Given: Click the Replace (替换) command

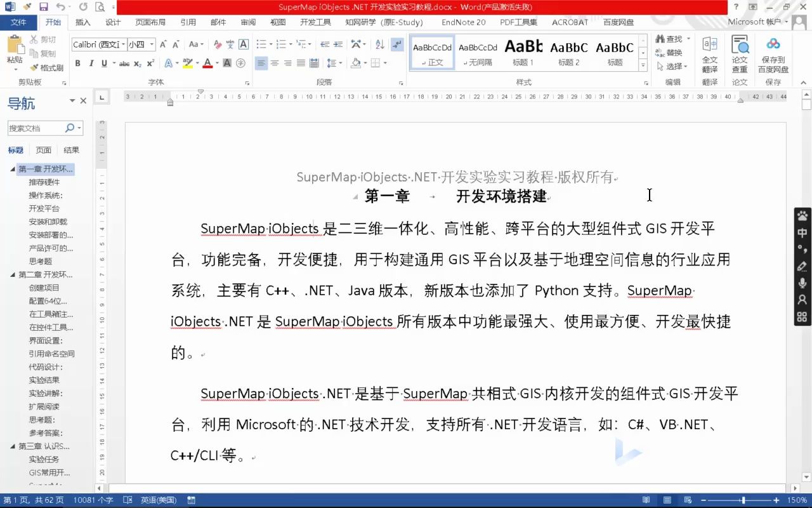Looking at the screenshot, I should (x=670, y=53).
